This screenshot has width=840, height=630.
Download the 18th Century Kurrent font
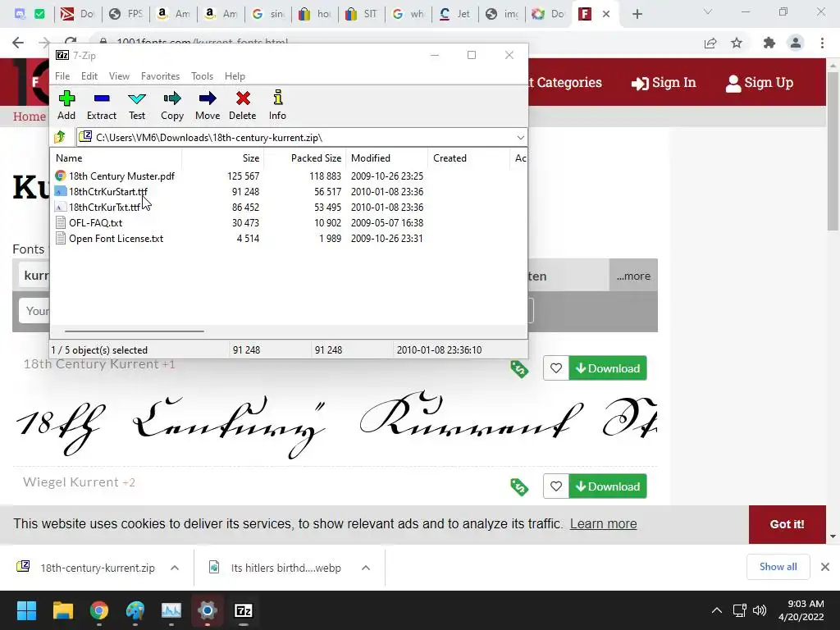608,368
